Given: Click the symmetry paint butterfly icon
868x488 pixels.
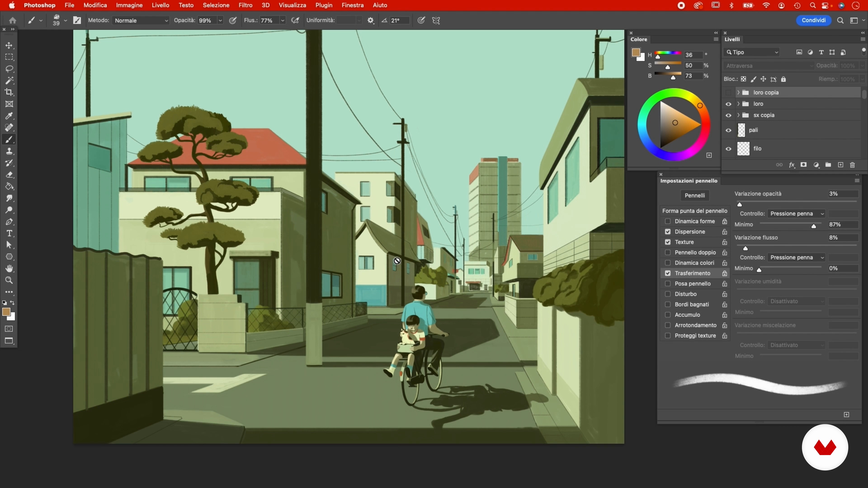Looking at the screenshot, I should click(436, 20).
